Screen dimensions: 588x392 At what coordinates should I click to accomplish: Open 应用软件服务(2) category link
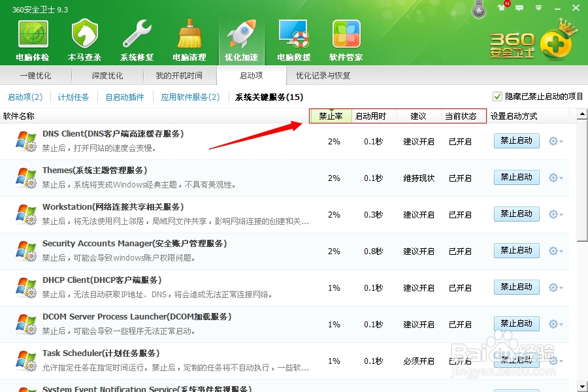point(190,97)
